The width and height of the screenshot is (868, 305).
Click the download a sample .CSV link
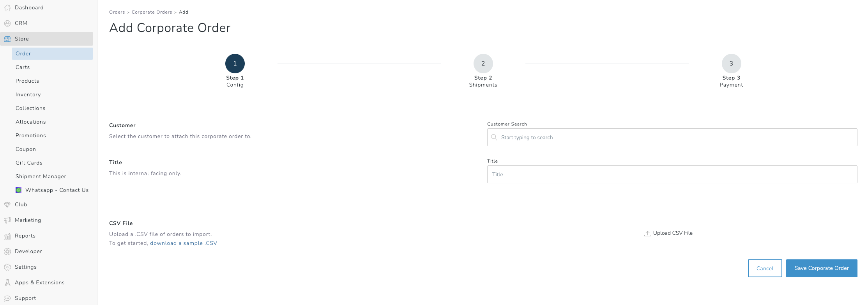pyautogui.click(x=184, y=243)
